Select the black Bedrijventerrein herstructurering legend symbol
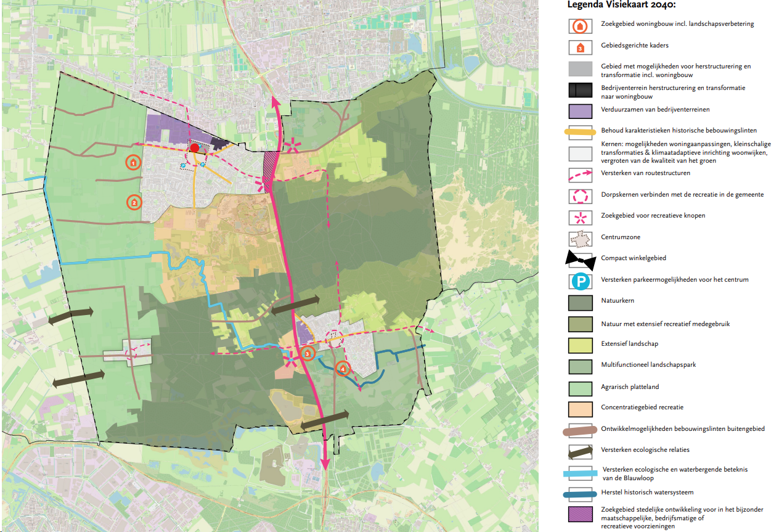The image size is (779, 532). (x=581, y=90)
